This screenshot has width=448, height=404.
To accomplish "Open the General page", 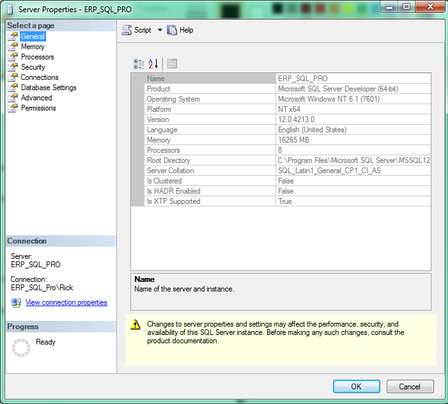I will coord(33,36).
